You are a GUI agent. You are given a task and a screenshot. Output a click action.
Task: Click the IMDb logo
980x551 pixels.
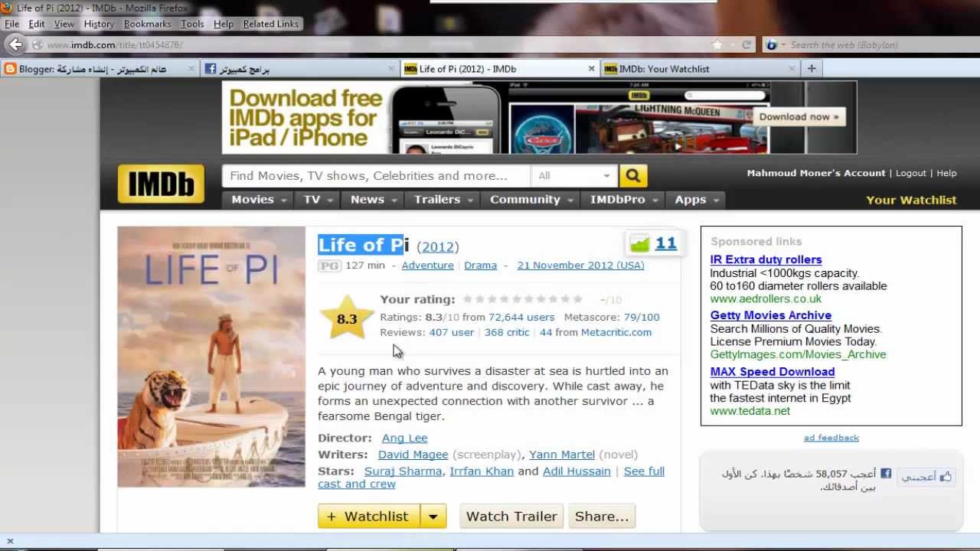(161, 184)
